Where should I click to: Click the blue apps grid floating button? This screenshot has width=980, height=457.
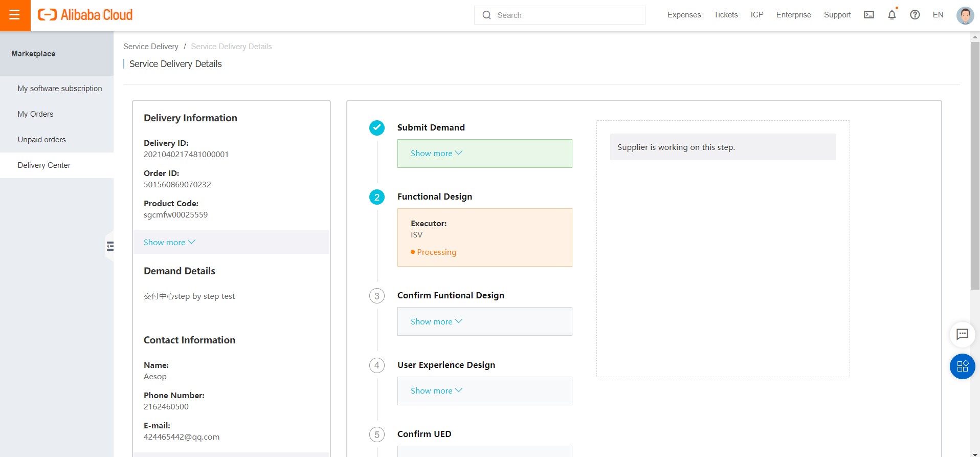[x=962, y=366]
